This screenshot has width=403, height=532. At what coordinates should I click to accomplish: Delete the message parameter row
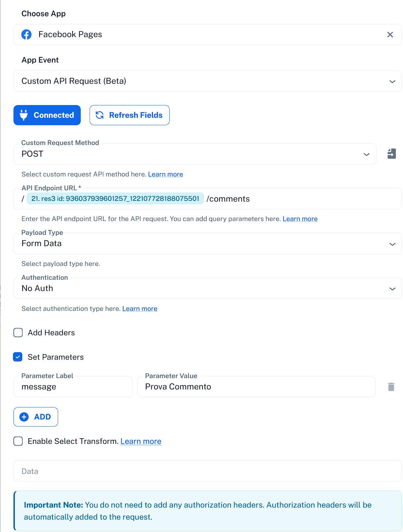pos(391,387)
